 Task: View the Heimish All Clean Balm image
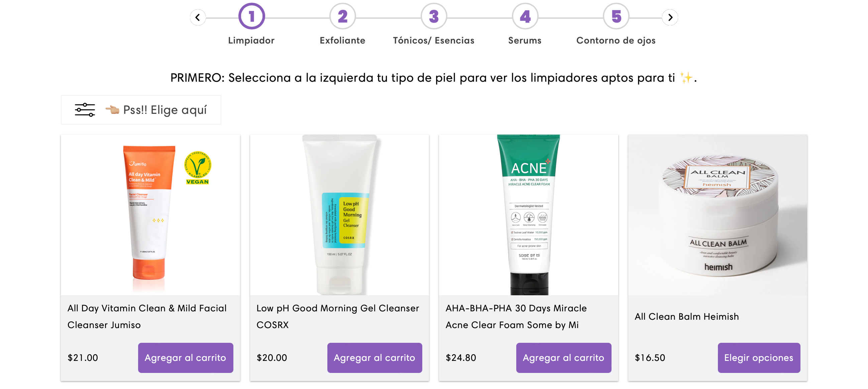point(718,215)
